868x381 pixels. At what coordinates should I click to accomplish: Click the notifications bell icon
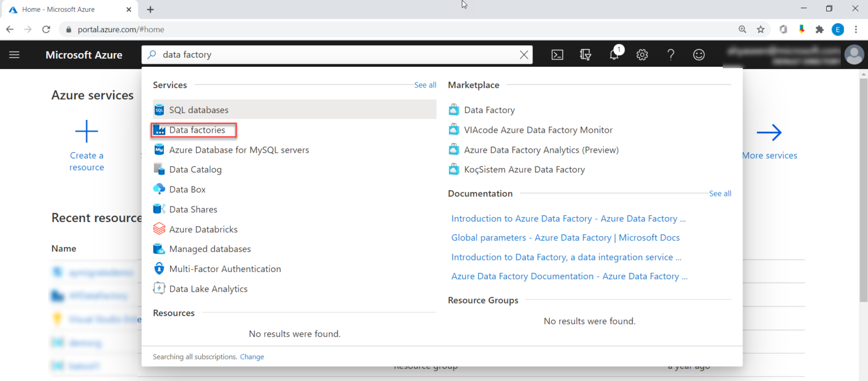tap(614, 54)
